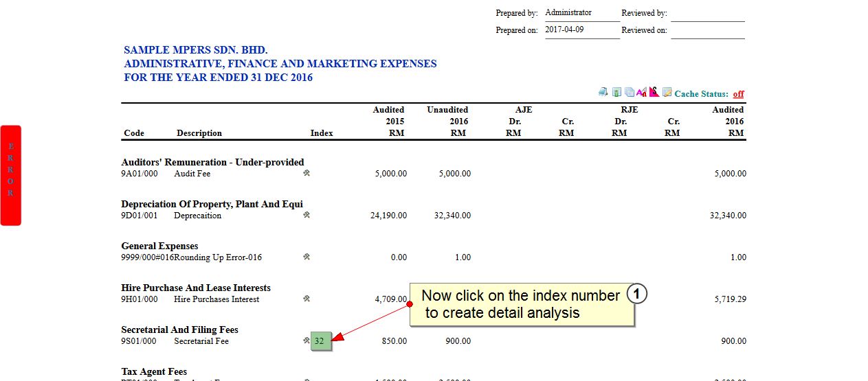Click the pink triangle 'S' icon
Image resolution: width=868 pixels, height=381 pixels.
(x=654, y=92)
